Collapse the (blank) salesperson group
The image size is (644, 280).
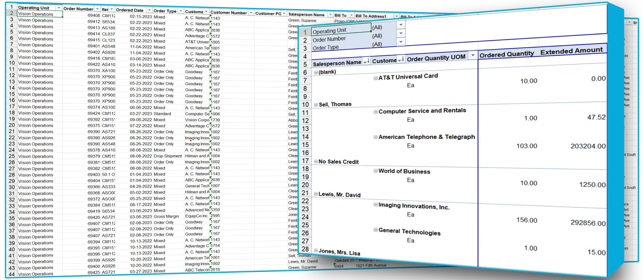click(x=316, y=73)
